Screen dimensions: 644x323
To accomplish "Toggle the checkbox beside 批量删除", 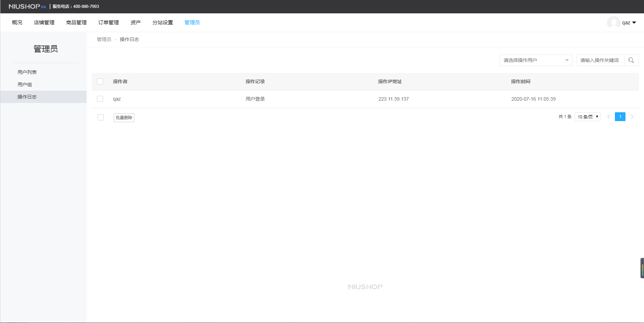I will tap(101, 117).
